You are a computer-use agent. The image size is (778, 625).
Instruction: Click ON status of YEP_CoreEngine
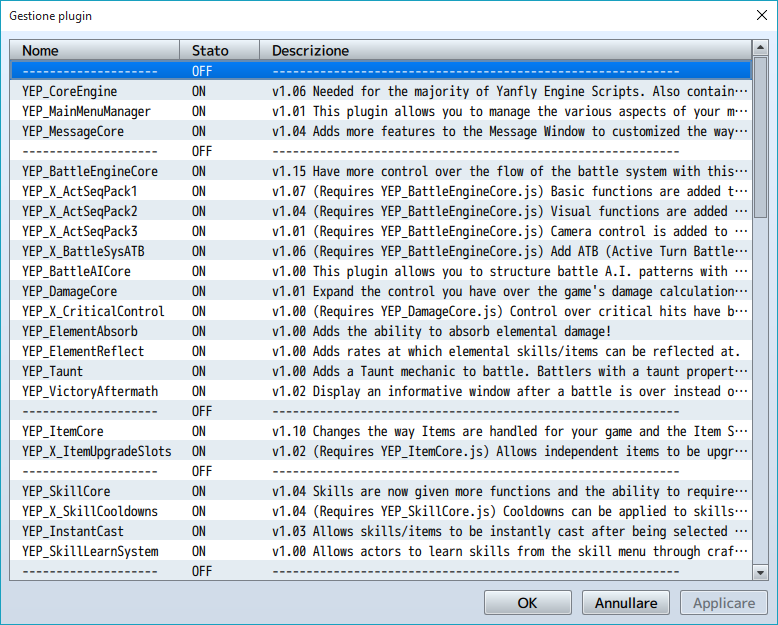[x=199, y=91]
